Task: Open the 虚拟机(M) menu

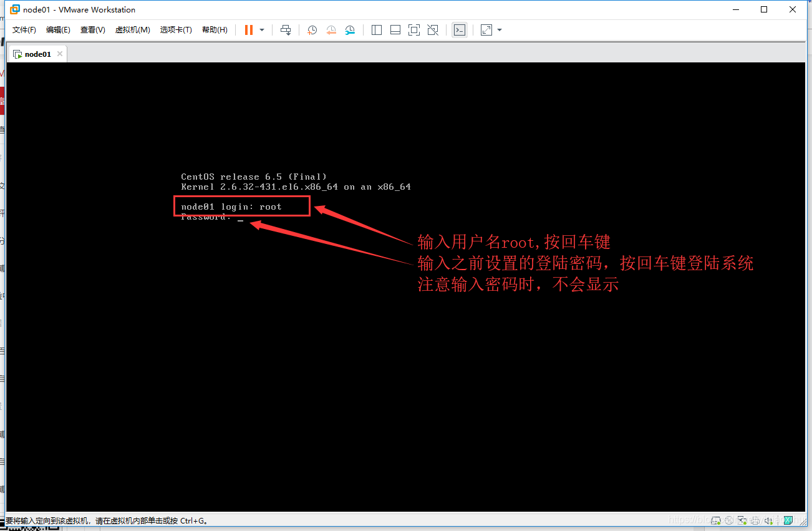Action: click(132, 30)
